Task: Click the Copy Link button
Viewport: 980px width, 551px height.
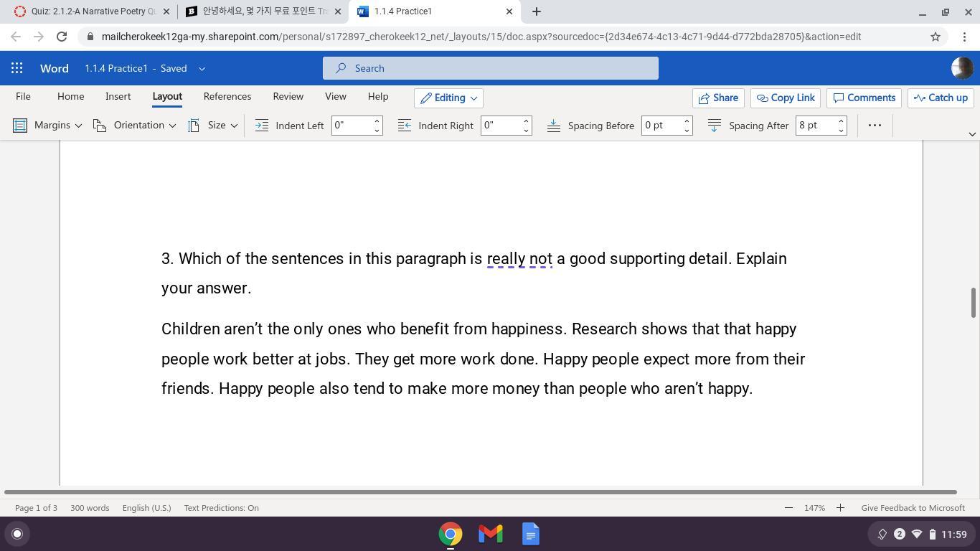Action: click(785, 98)
